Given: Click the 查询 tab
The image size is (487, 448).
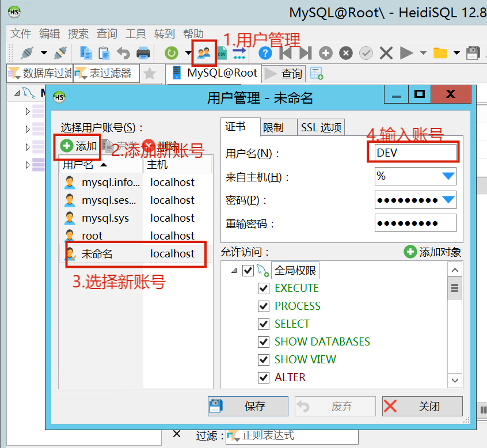Looking at the screenshot, I should point(284,74).
